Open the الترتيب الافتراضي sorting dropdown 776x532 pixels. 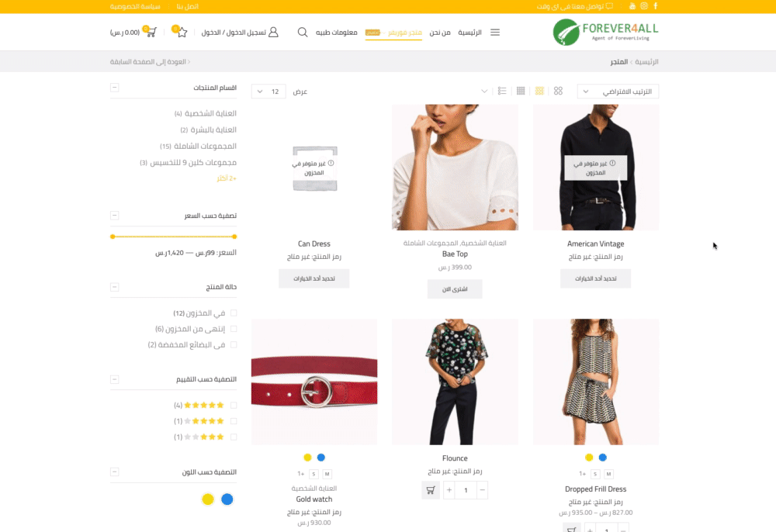(x=618, y=92)
